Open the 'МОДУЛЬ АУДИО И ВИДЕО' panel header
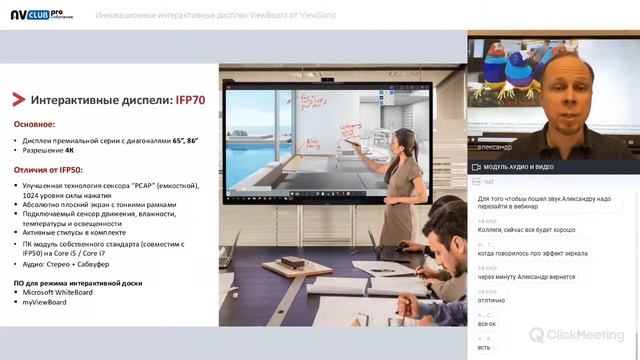Viewport: 640px width, 360px height. (553, 167)
